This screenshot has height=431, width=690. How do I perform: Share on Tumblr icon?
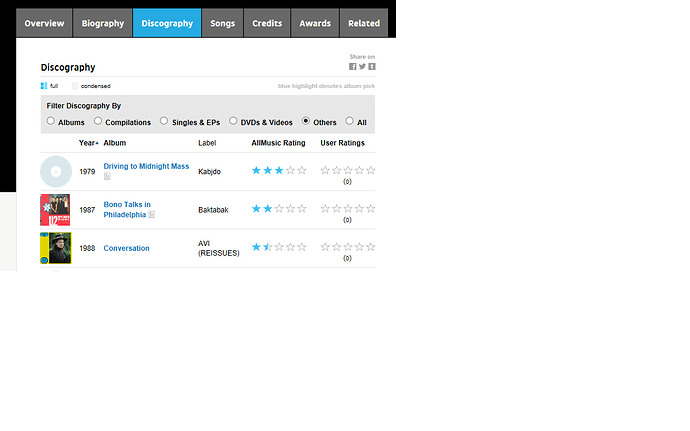point(372,66)
